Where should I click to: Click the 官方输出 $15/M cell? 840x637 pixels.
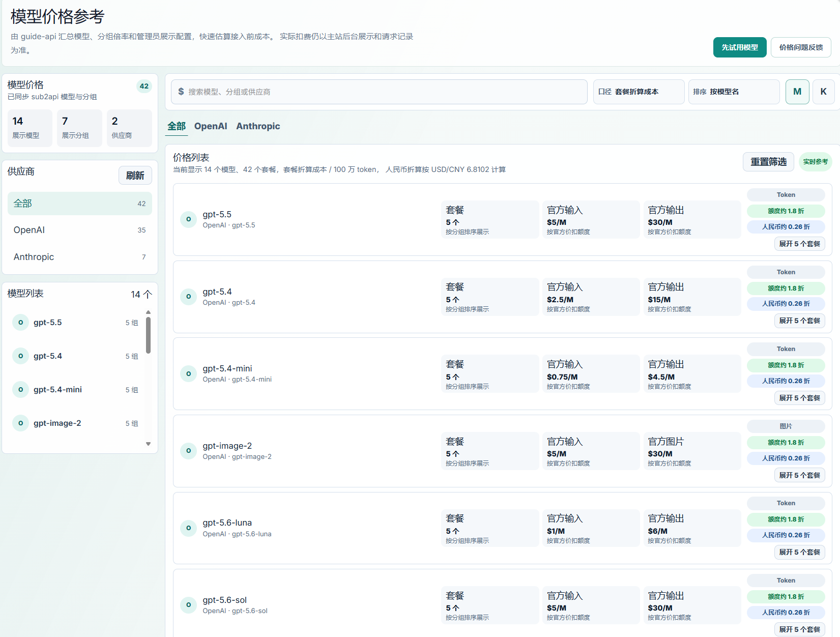point(692,297)
